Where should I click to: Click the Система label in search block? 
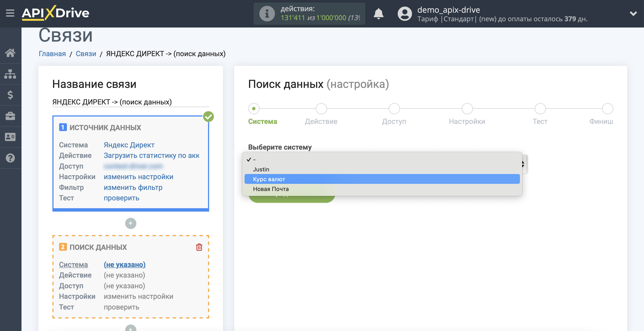pos(73,264)
